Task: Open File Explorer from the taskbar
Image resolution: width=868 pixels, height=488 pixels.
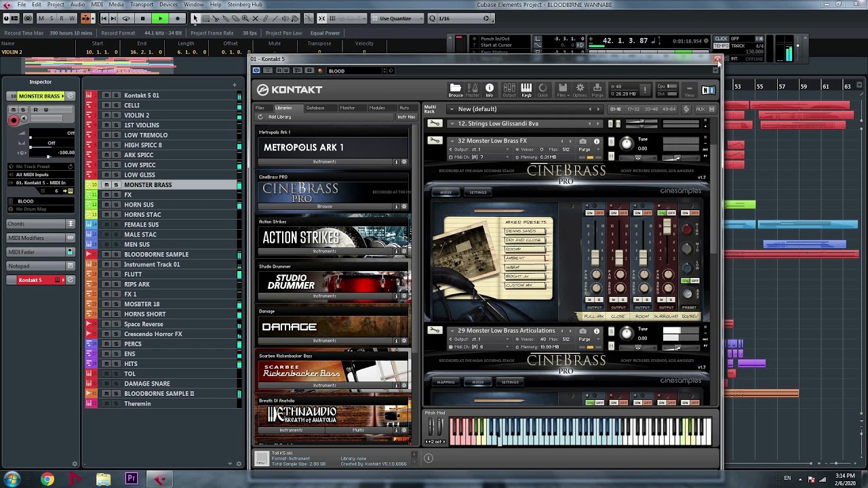Action: (103, 479)
